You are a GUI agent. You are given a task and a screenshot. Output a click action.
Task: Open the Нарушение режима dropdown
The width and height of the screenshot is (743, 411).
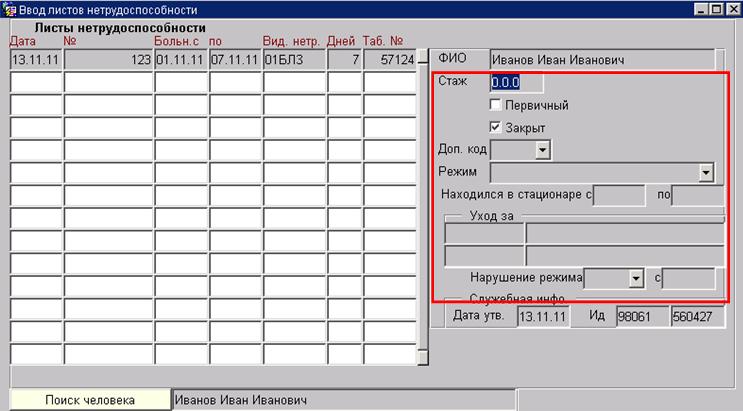pyautogui.click(x=636, y=279)
